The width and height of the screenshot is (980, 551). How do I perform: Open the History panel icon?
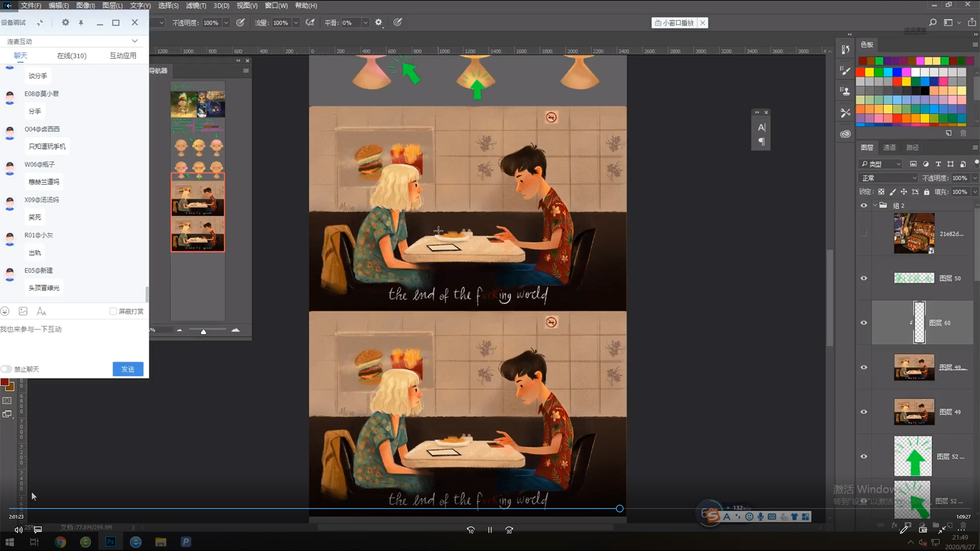tap(846, 49)
